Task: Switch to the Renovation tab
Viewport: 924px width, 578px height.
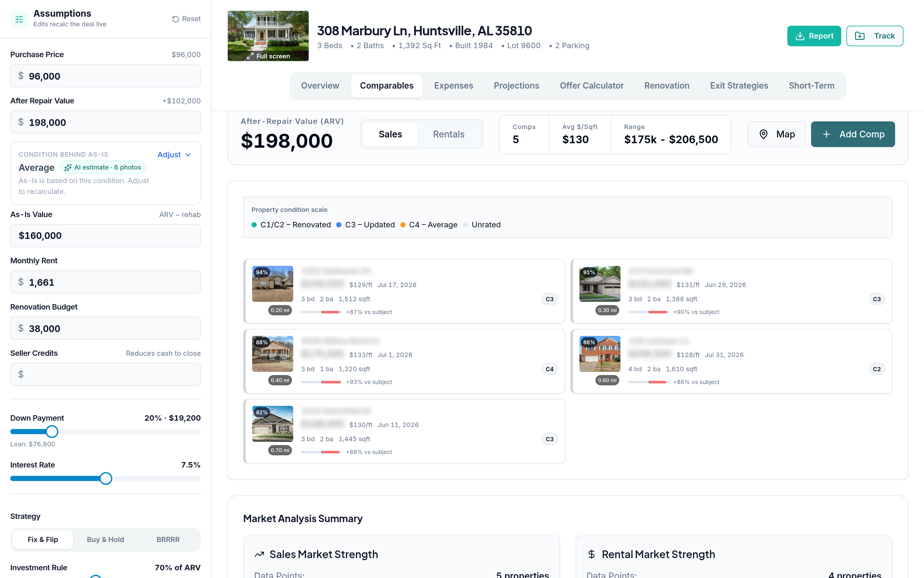Action: (667, 86)
